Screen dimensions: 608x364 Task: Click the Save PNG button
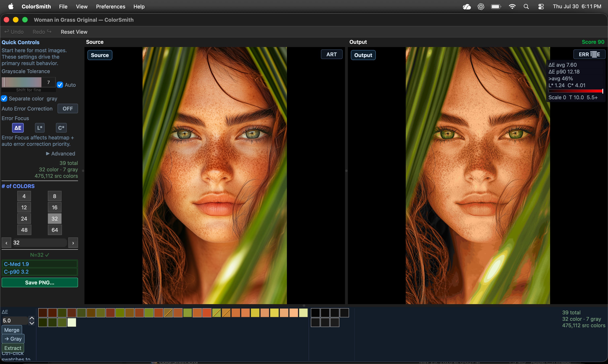[40, 283]
